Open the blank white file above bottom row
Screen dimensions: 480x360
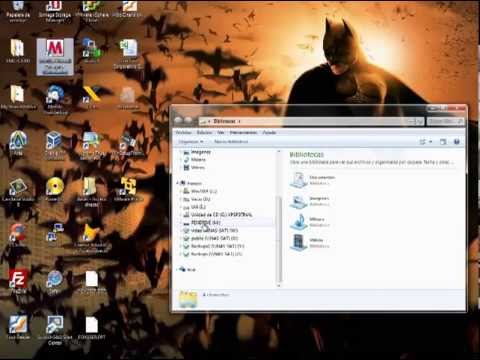[x=91, y=282]
